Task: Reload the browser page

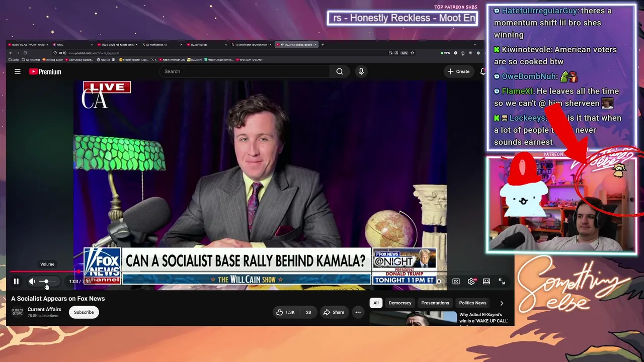Action: 25,53
